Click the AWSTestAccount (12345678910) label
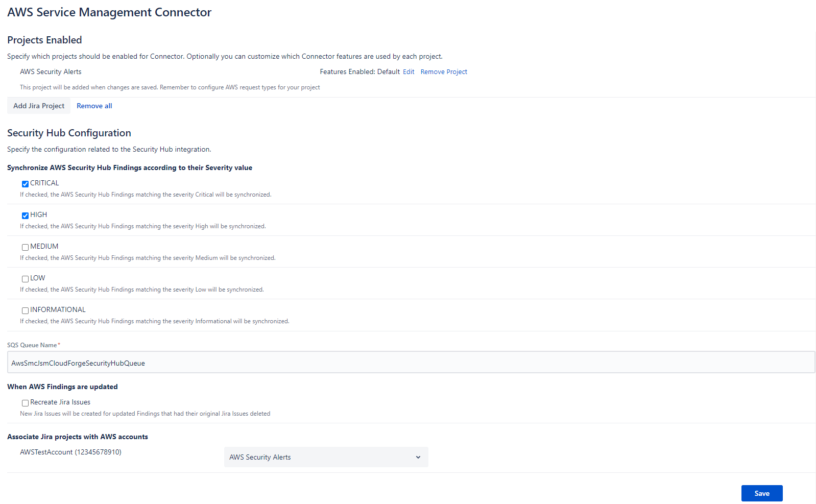Viewport: 816px width, 504px height. (70, 452)
